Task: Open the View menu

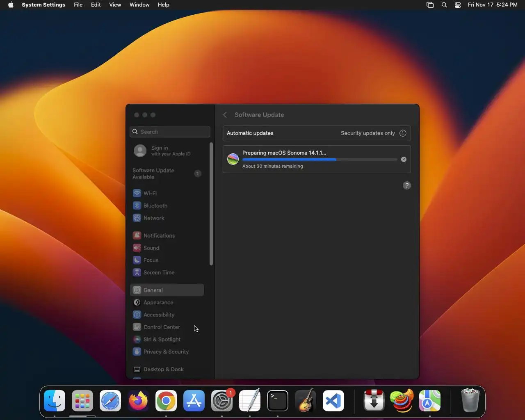Action: [115, 5]
